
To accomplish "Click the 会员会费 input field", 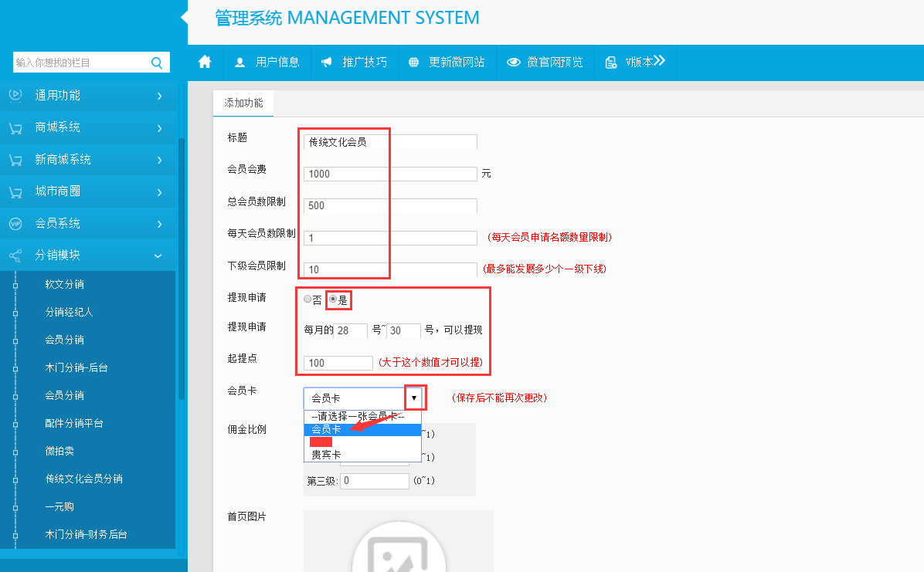I will coord(390,174).
